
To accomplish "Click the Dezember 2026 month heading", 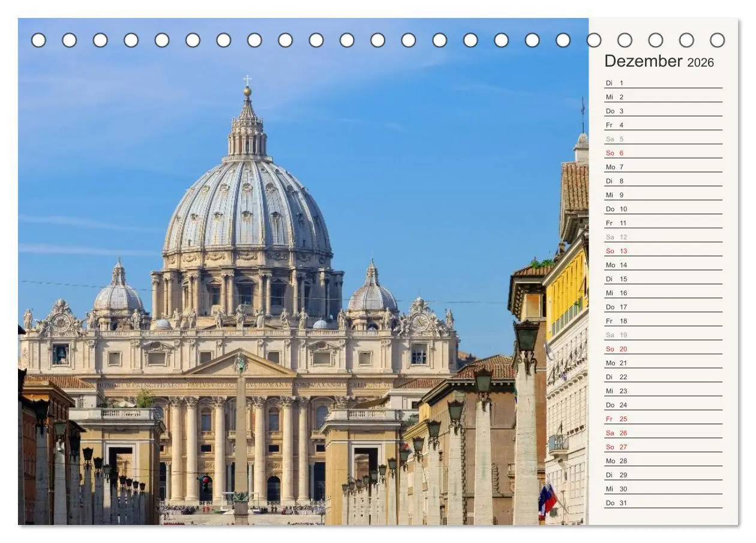I will coord(659,61).
